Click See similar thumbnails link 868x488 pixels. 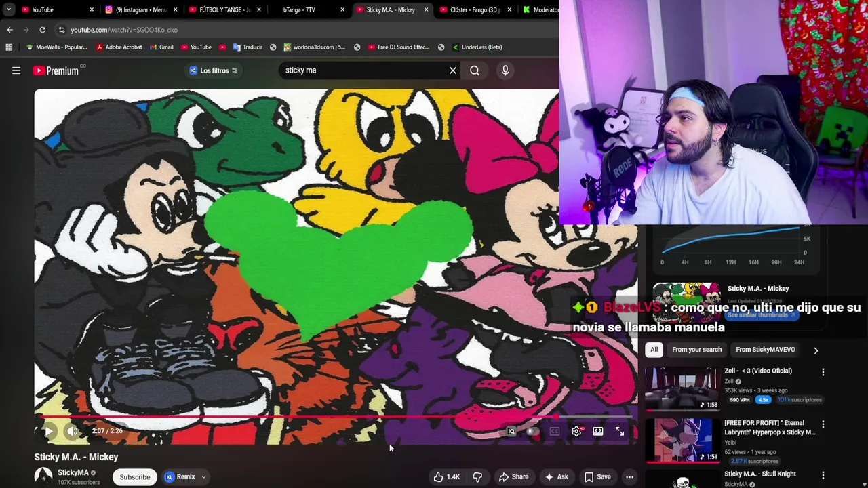[x=760, y=314]
